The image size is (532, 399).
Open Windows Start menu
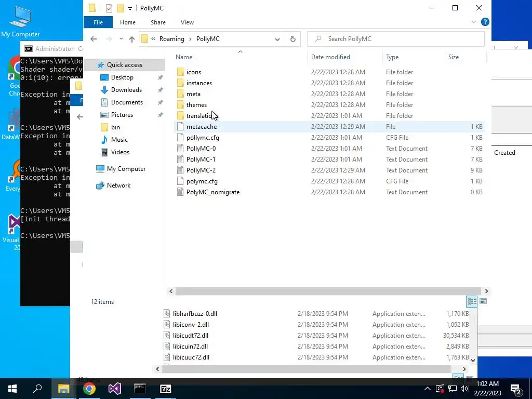click(12, 389)
